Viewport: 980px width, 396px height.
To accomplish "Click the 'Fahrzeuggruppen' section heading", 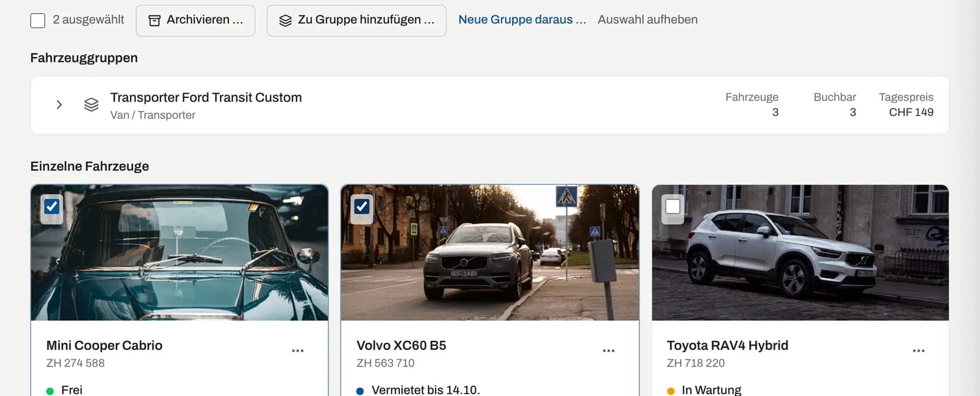I will 84,58.
